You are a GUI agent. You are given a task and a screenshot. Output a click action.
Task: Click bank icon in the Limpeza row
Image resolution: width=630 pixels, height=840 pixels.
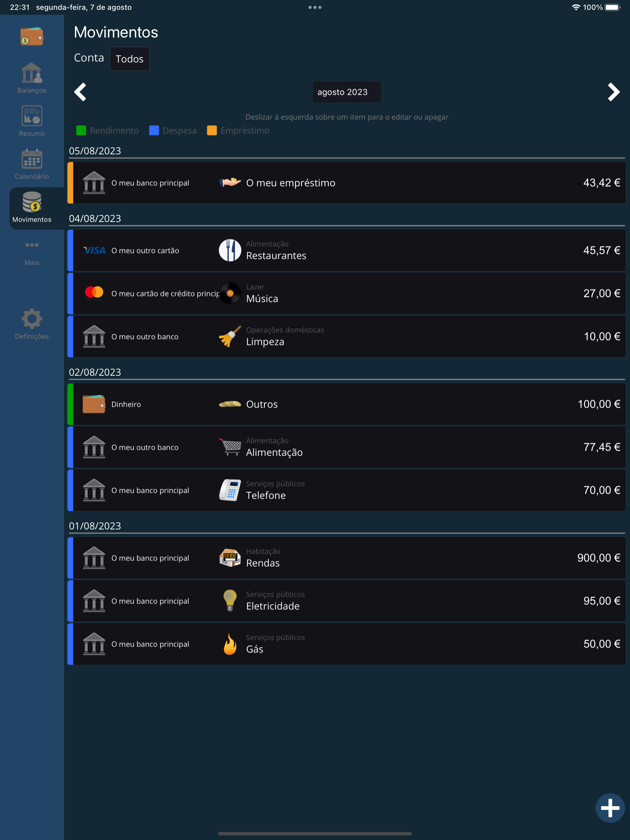tap(94, 336)
